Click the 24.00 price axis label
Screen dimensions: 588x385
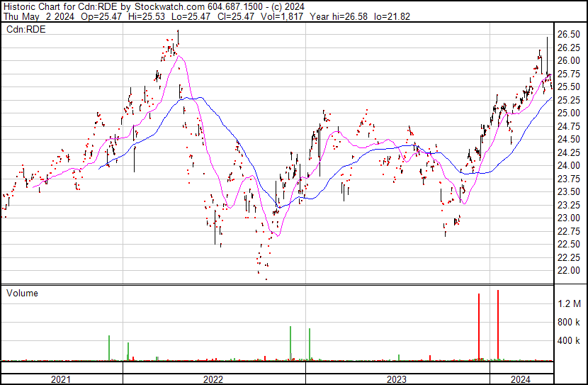tap(569, 165)
